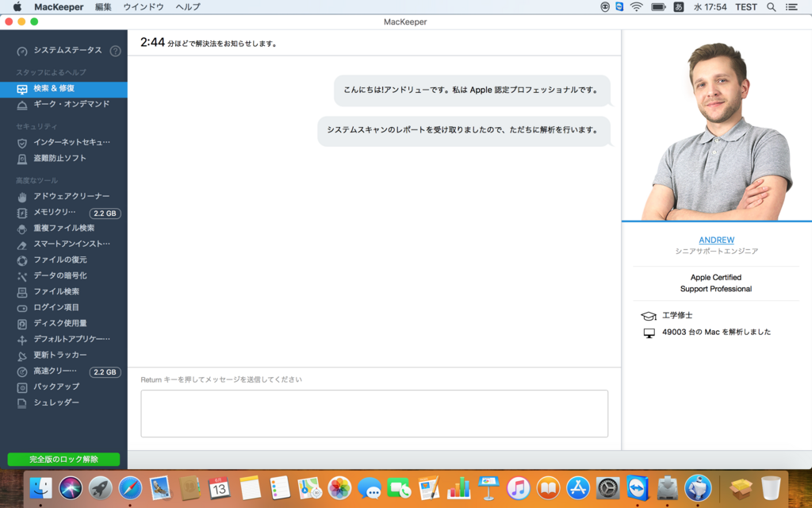
Task: Click the TEST user menu
Action: click(x=746, y=7)
